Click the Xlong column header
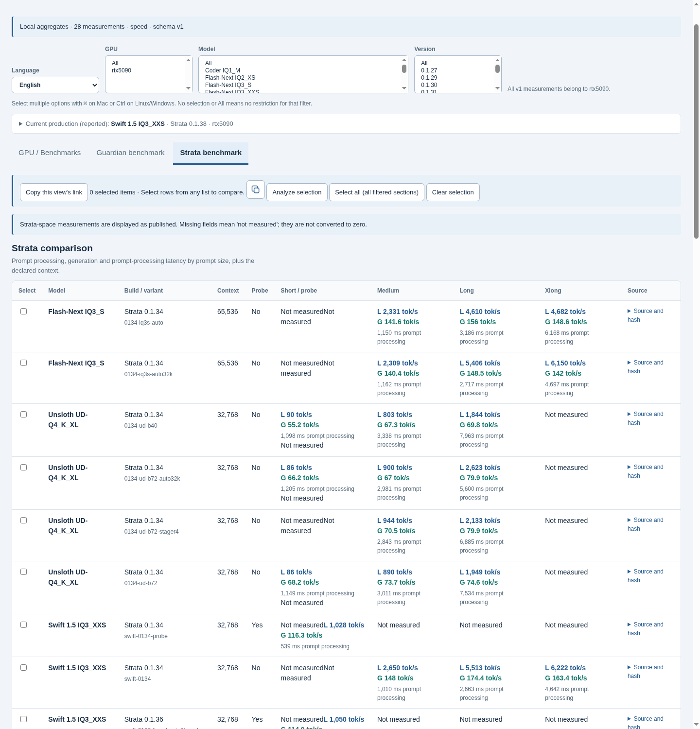 (x=553, y=291)
